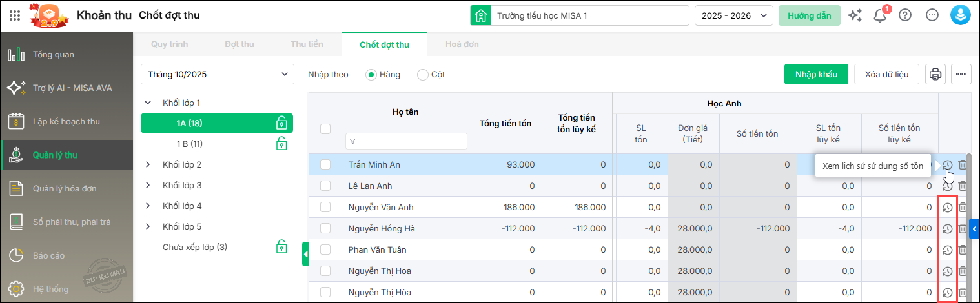
Task: Tick the checkbox for Lê Lan Anh
Action: (325, 186)
